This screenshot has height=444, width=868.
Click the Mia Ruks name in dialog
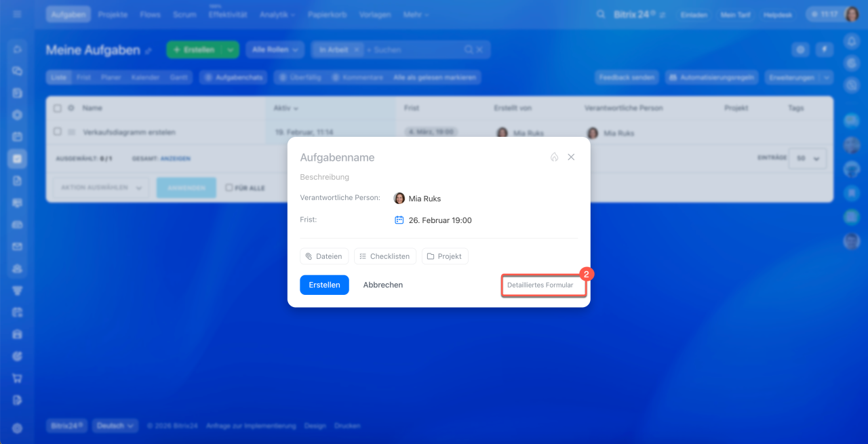coord(425,199)
